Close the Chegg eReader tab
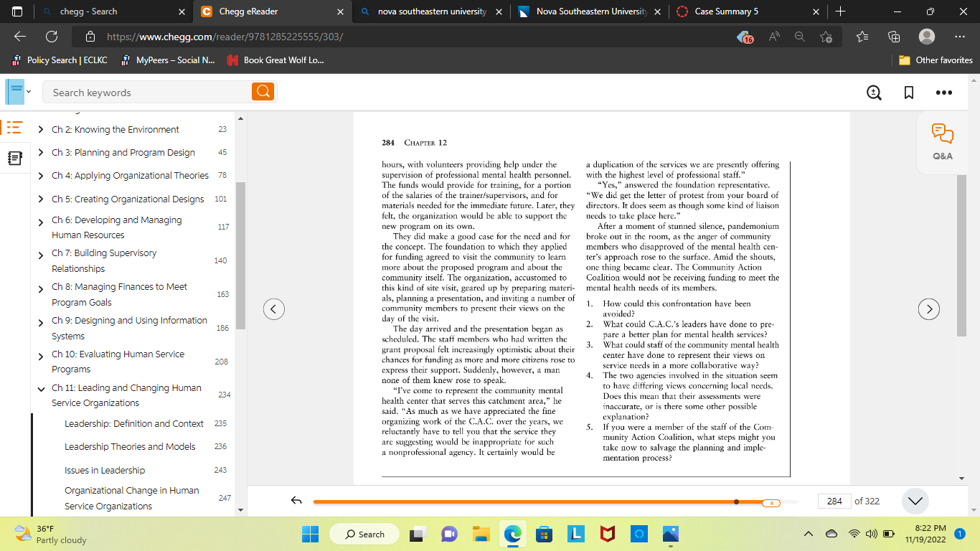This screenshot has width=980, height=551. coord(340,11)
